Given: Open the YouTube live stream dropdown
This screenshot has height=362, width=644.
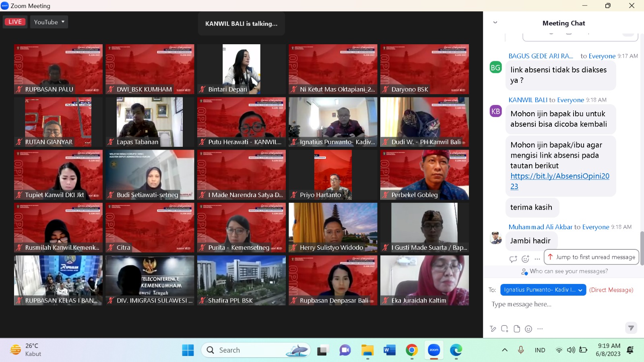Looking at the screenshot, I should (49, 22).
